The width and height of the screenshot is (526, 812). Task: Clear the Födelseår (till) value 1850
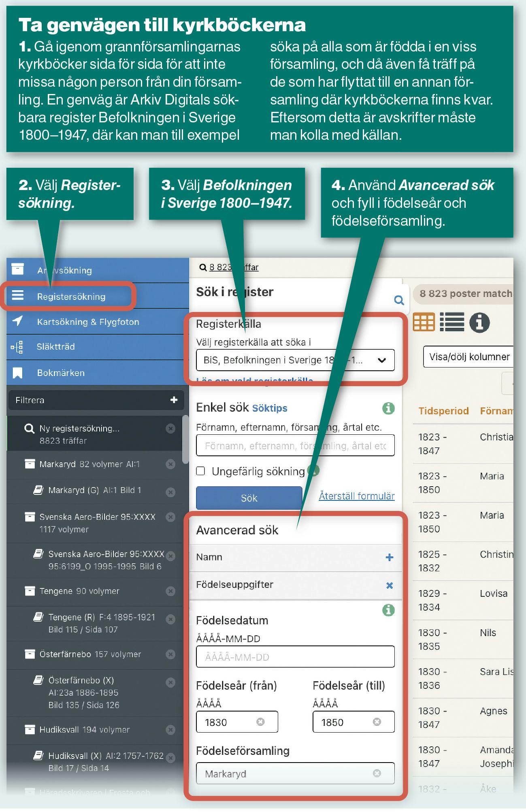coord(377,722)
